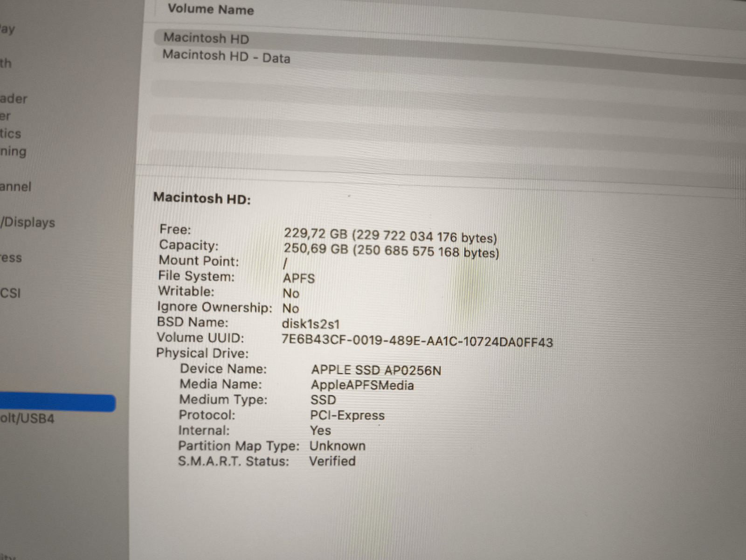The image size is (746, 560).
Task: Select Bluetooth in the sidebar
Action: [x=6, y=63]
